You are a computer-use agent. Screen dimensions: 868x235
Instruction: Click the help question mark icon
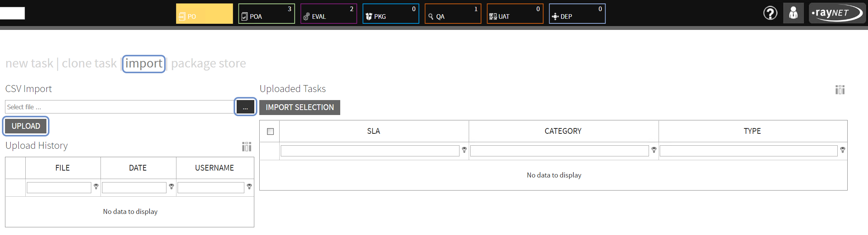pos(770,13)
